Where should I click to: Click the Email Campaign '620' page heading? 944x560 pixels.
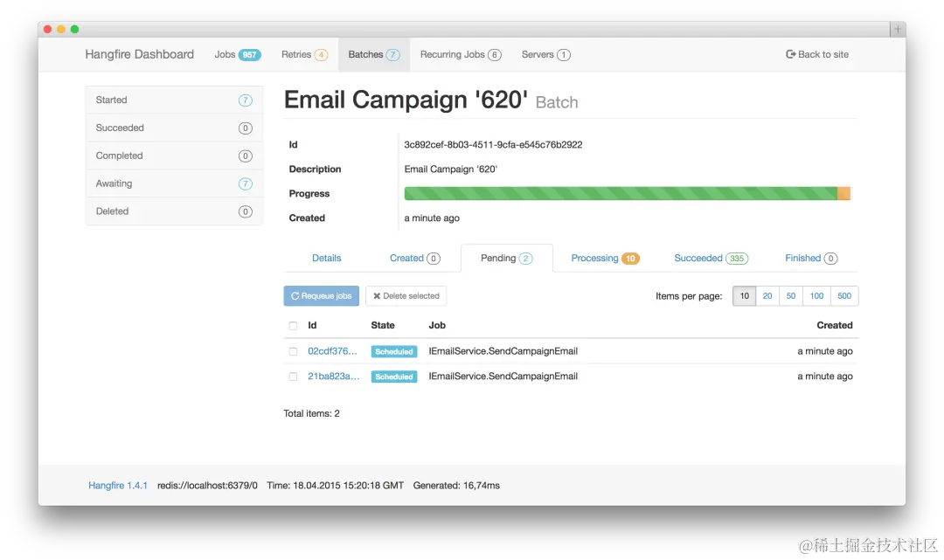click(406, 100)
